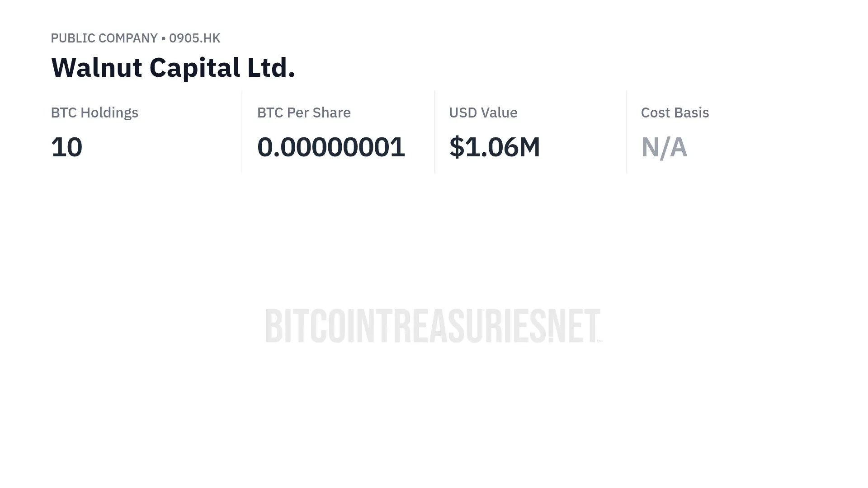
Task: Click the BITCOINTREASURIES.NET watermark logo
Action: pyautogui.click(x=433, y=326)
